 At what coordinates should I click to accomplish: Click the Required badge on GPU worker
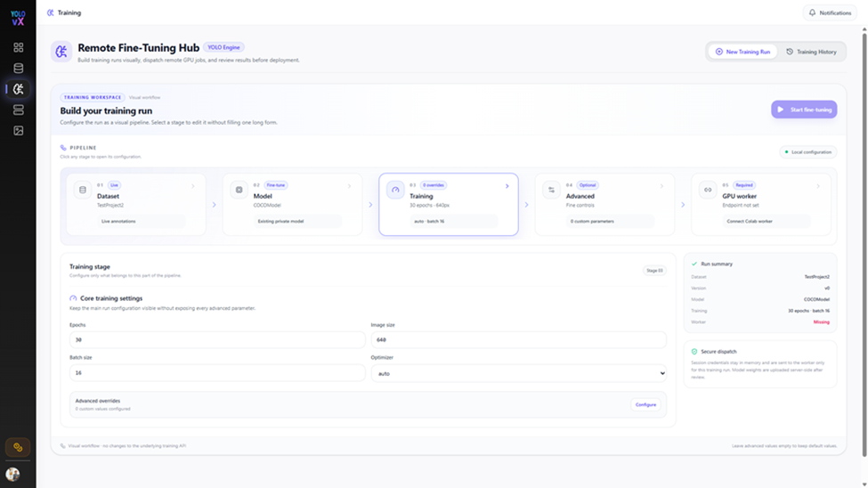744,185
